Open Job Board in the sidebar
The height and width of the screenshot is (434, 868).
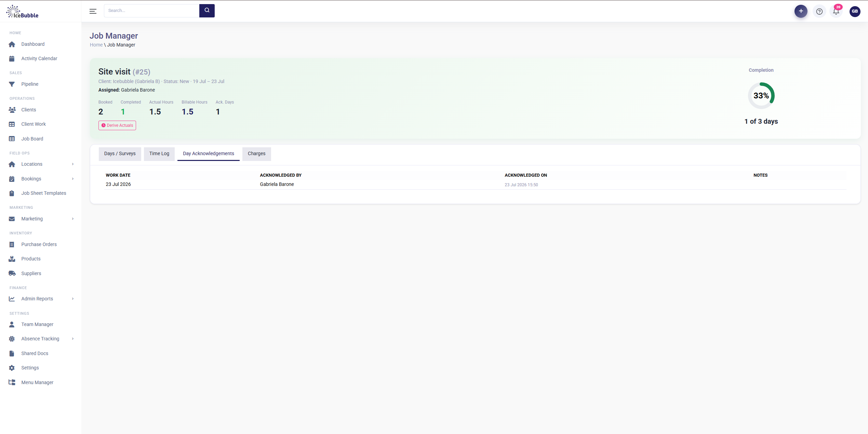32,139
